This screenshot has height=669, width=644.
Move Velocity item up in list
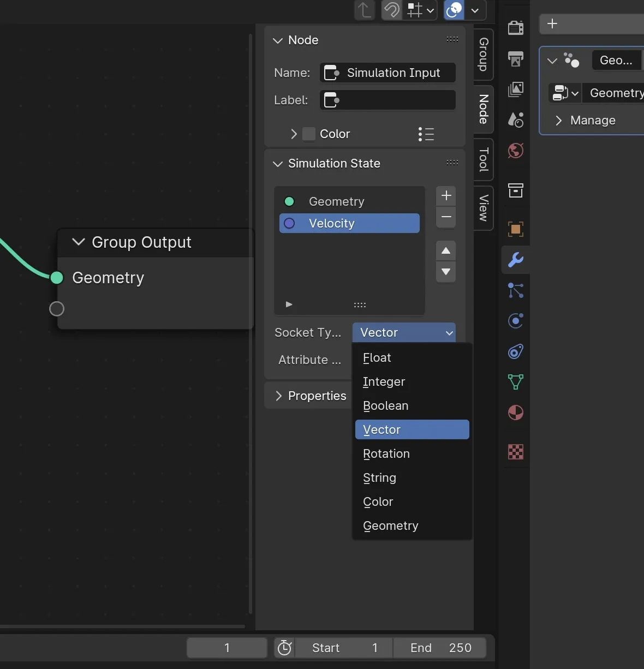click(446, 250)
